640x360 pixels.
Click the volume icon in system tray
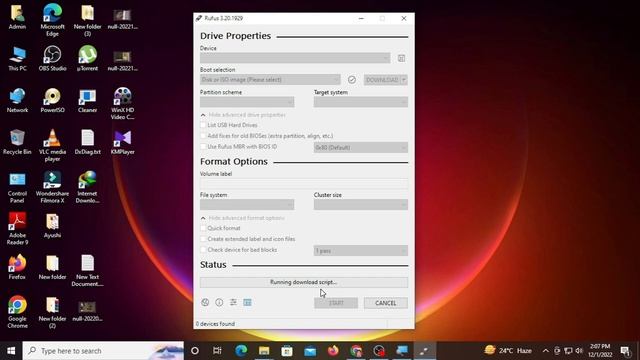tap(579, 351)
